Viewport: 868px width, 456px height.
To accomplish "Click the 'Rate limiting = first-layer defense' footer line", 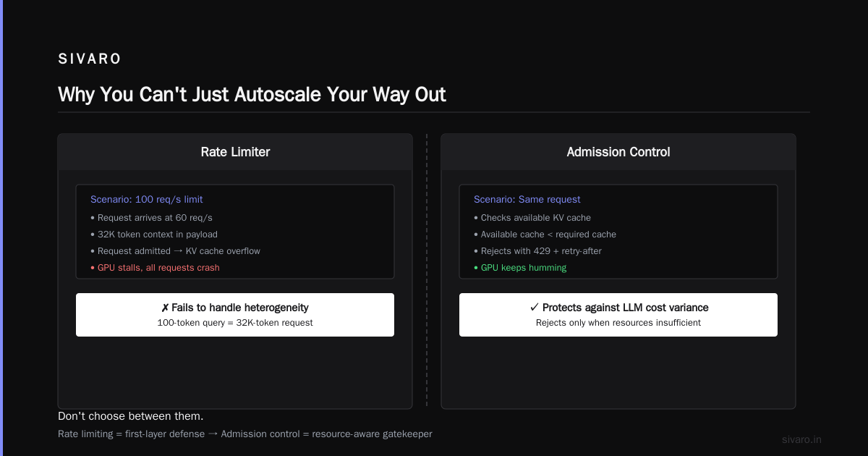I will (x=245, y=434).
